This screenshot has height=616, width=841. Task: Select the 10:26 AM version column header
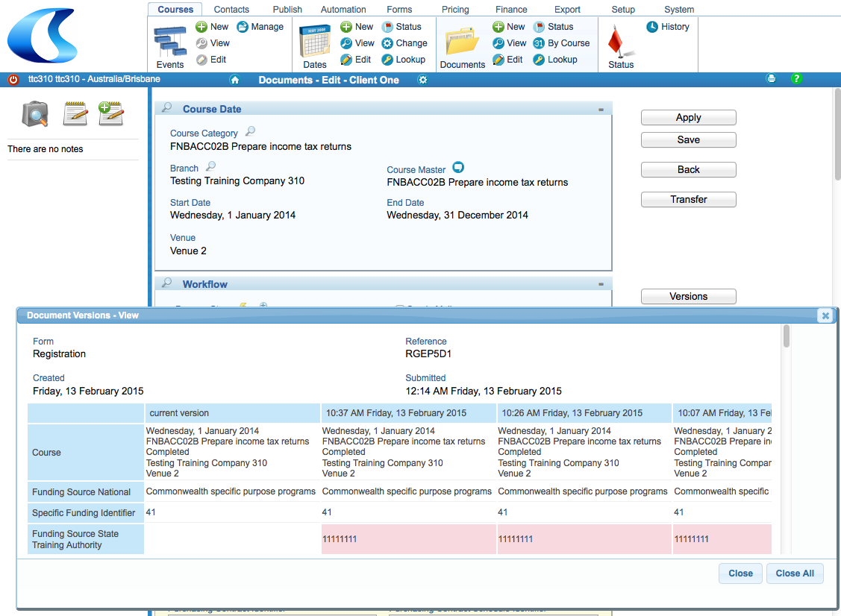click(x=584, y=413)
